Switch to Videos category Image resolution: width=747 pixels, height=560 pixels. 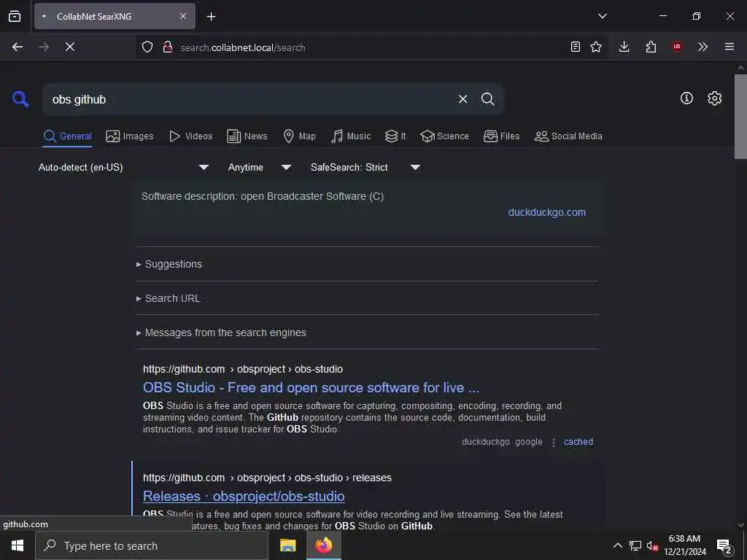coord(190,136)
